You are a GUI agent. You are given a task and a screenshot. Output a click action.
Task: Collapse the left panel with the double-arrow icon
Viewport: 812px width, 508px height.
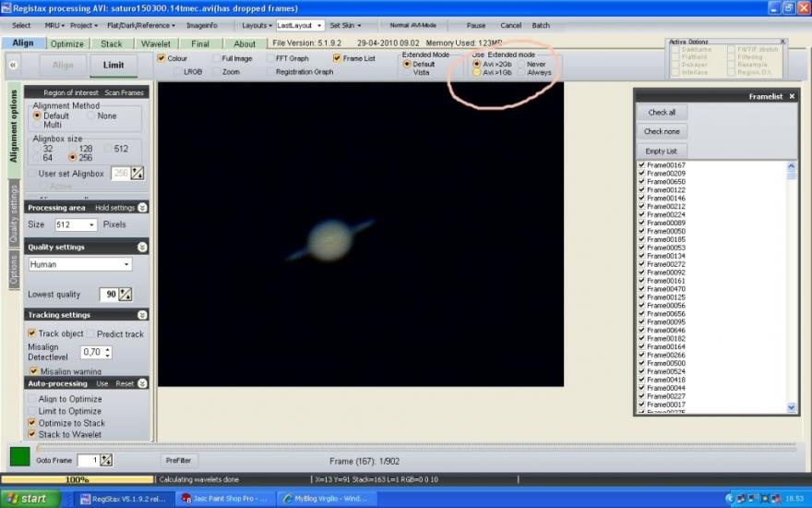(x=13, y=65)
